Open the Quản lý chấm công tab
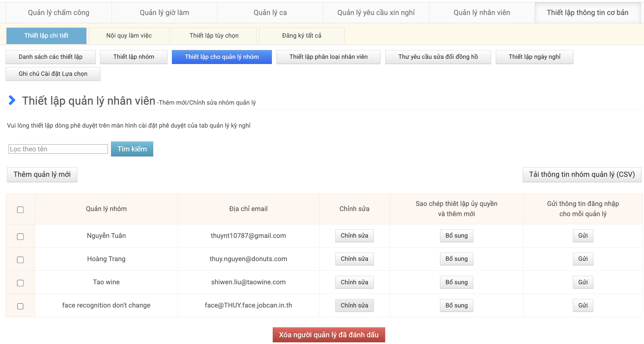The image size is (644, 344). [x=59, y=13]
